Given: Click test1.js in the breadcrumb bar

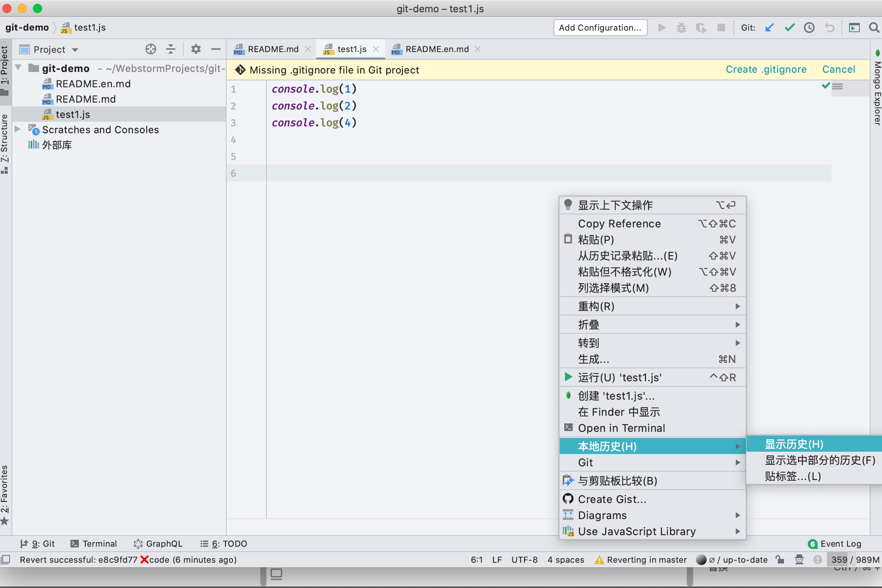Looking at the screenshot, I should pyautogui.click(x=89, y=27).
